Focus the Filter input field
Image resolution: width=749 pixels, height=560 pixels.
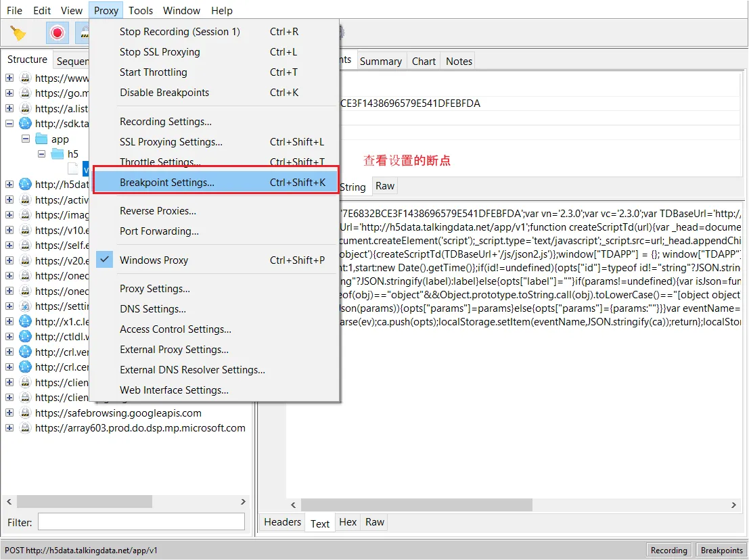[141, 522]
